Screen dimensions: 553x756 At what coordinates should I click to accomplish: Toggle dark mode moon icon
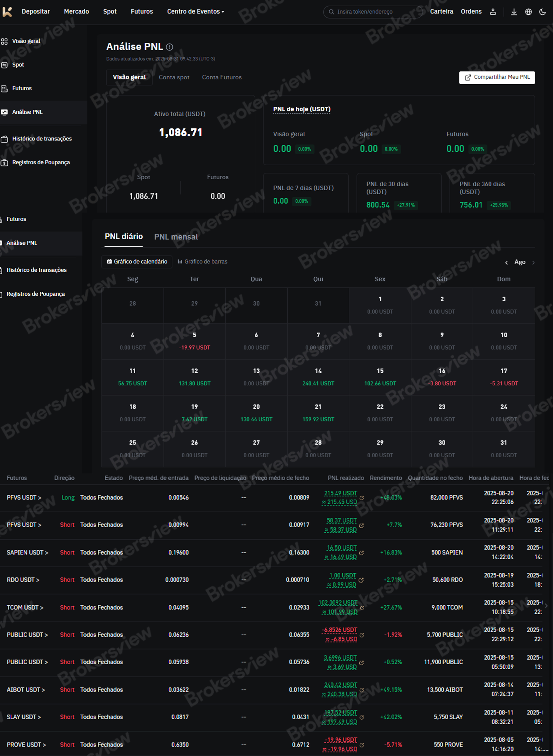[x=543, y=12]
